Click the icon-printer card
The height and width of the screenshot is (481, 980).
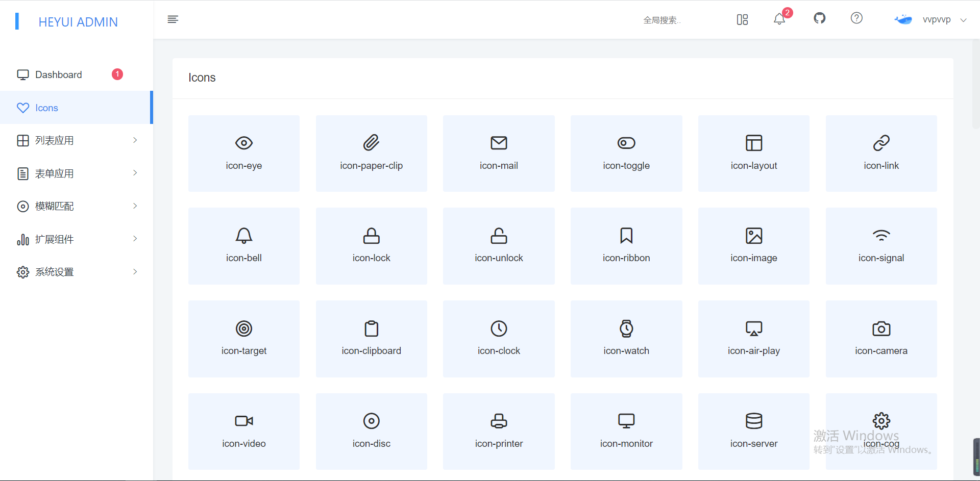coord(499,432)
